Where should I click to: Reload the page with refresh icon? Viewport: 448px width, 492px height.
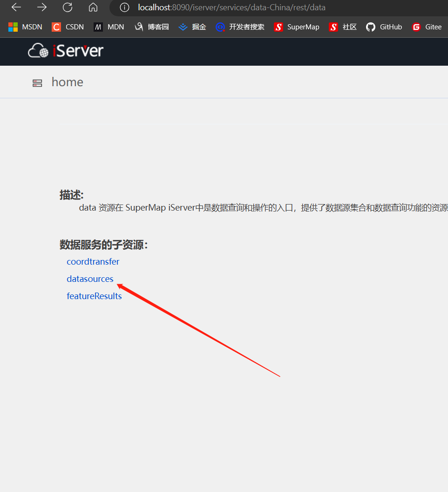68,7
